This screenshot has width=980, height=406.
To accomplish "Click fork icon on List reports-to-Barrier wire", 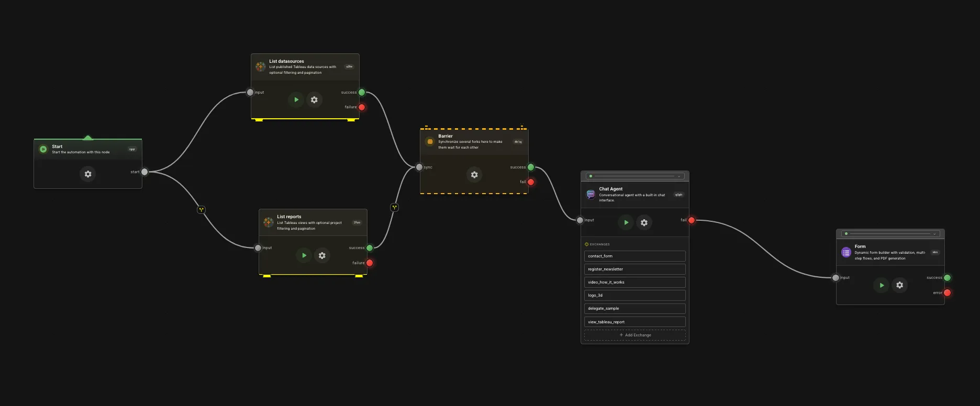I will (395, 207).
